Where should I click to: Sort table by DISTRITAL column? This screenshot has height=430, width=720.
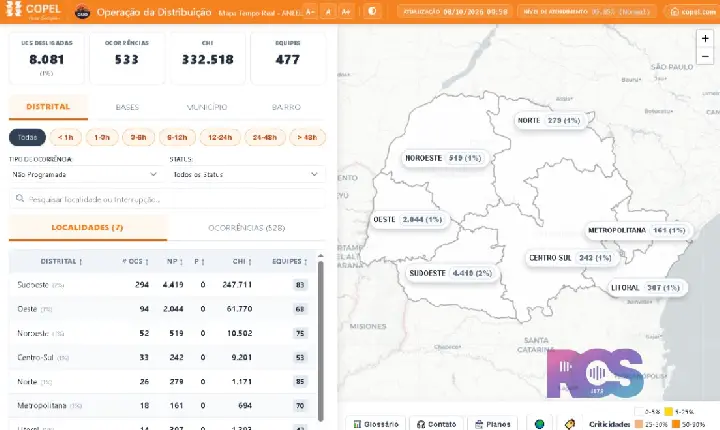61,261
